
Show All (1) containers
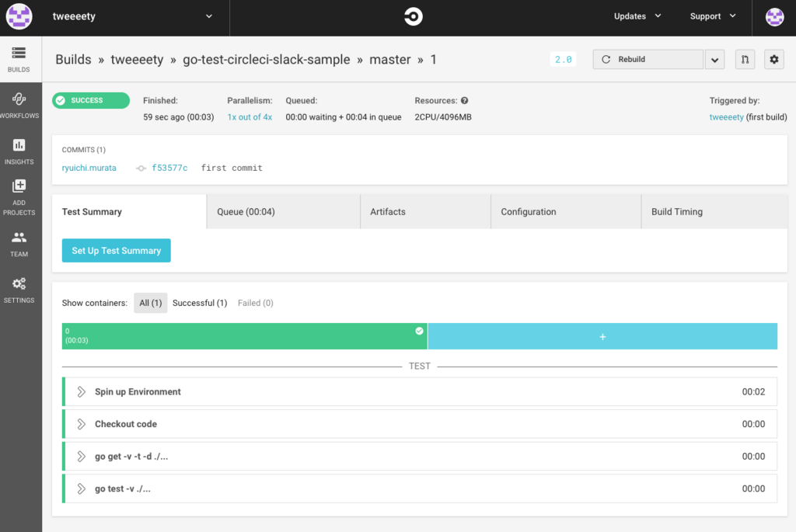151,303
